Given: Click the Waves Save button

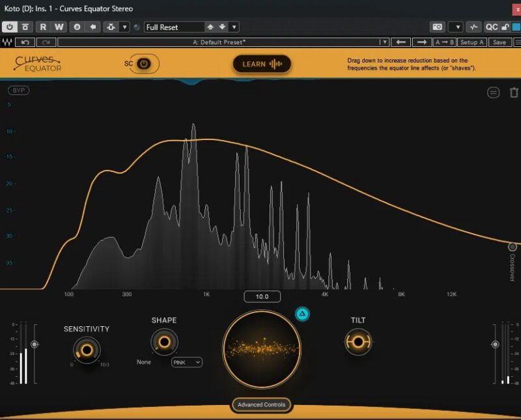Looking at the screenshot, I should (500, 42).
